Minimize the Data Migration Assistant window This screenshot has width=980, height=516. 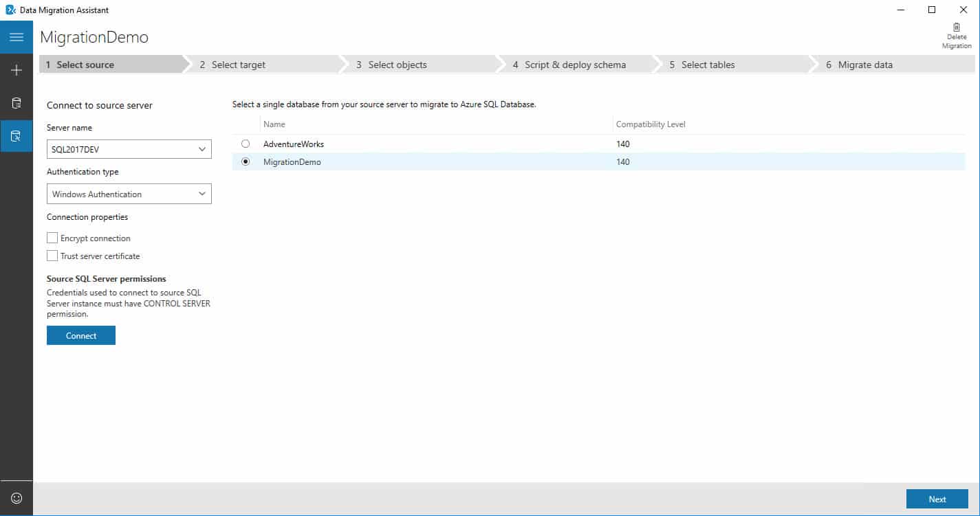[x=900, y=10]
